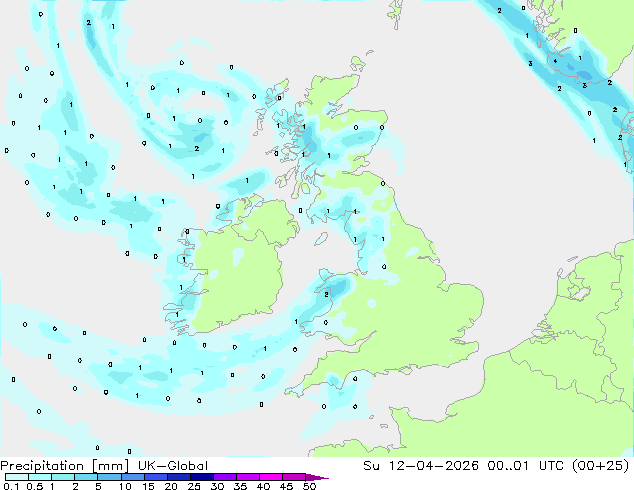Click the '2' value over north Wales
This screenshot has width=634, height=490.
[326, 295]
